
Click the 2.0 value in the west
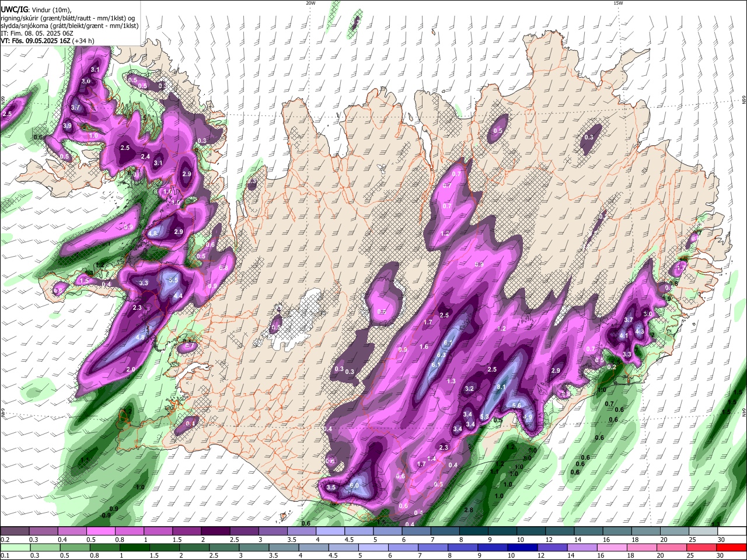coord(130,369)
